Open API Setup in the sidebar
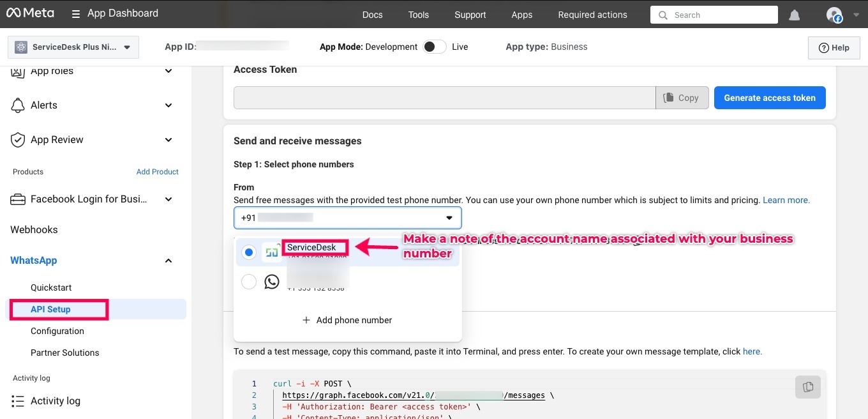868x419 pixels. [x=50, y=309]
